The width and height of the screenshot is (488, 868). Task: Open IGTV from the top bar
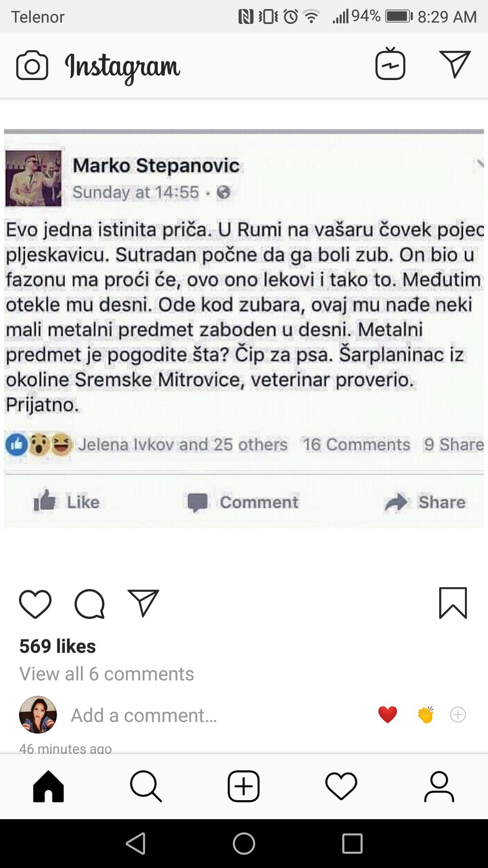click(x=390, y=64)
